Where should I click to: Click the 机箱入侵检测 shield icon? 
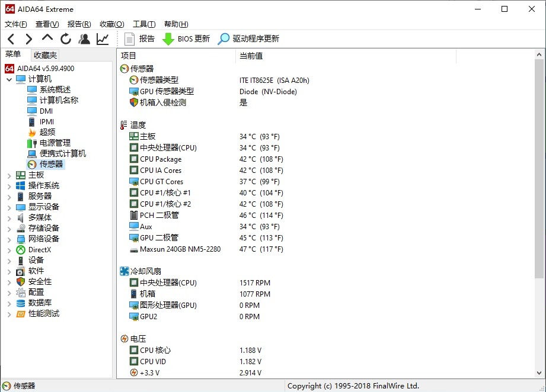(134, 102)
